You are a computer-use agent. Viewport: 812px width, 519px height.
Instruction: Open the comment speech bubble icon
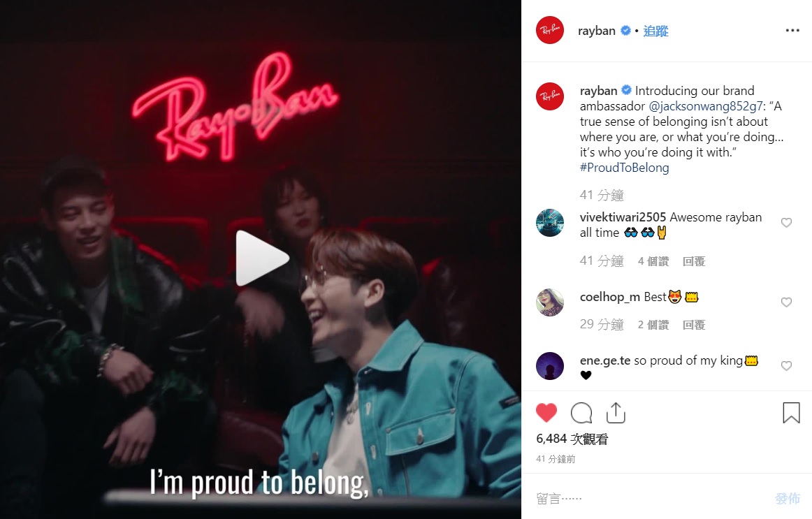pos(581,413)
